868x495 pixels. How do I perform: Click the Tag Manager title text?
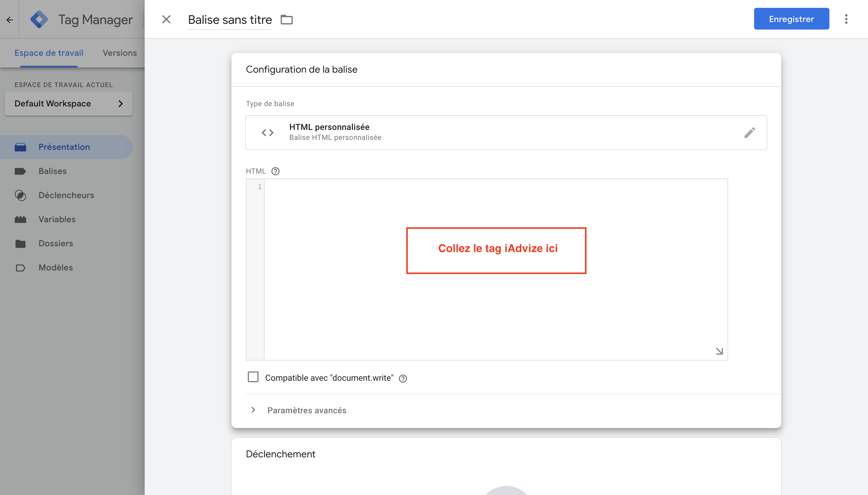point(96,20)
